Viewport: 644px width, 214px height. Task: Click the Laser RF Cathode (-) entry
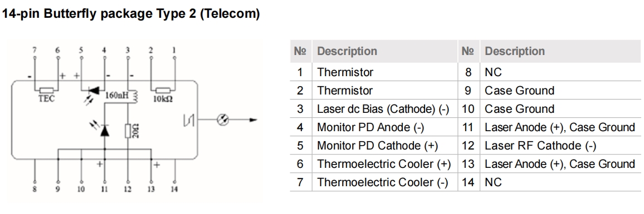[540, 146]
